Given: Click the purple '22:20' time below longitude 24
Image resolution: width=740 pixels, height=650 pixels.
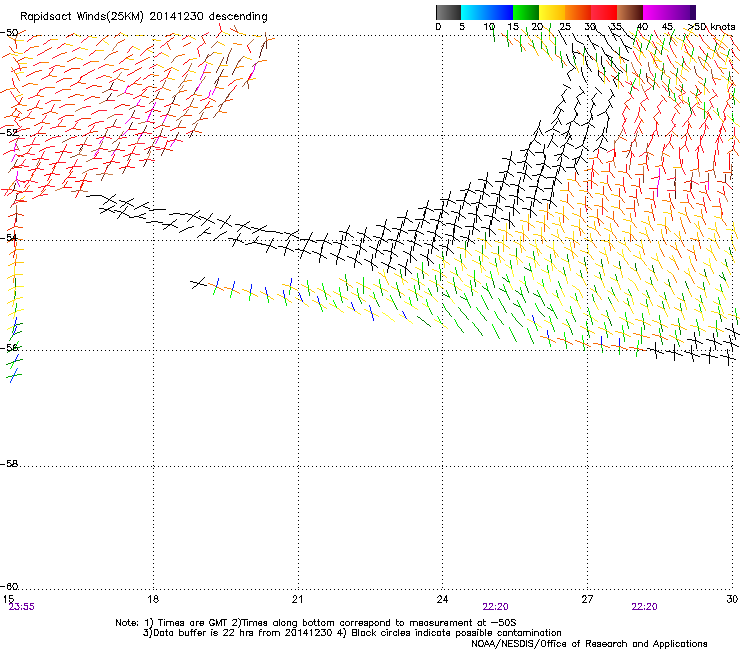Looking at the screenshot, I should (x=496, y=607).
